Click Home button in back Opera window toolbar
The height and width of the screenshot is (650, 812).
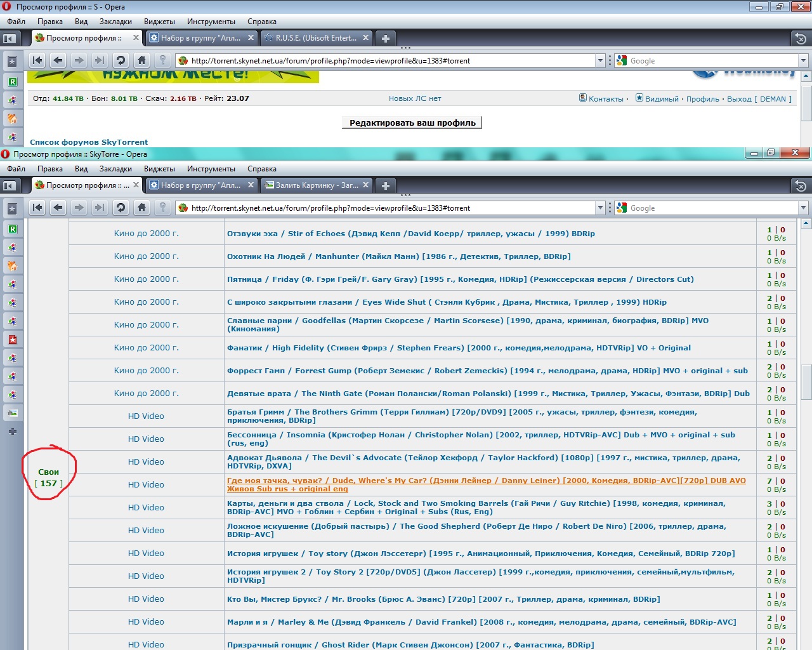(x=141, y=60)
